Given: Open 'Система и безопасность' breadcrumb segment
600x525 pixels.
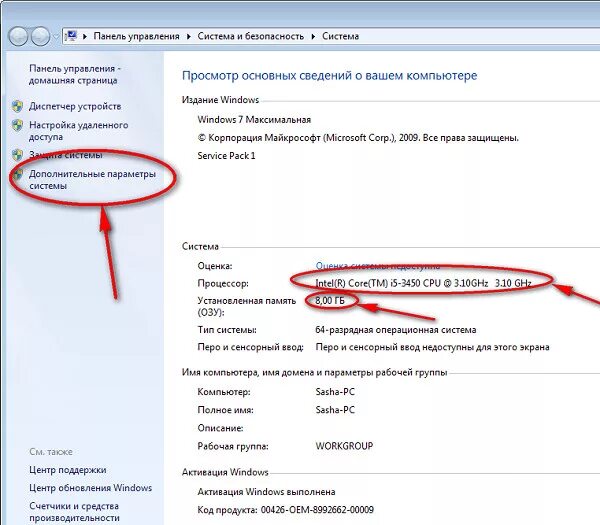Looking at the screenshot, I should (x=251, y=36).
